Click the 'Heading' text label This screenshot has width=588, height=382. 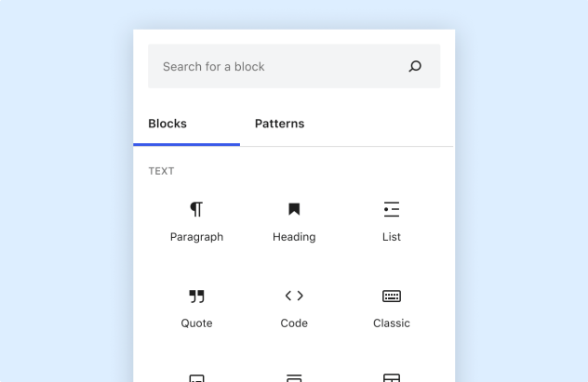[x=294, y=237]
